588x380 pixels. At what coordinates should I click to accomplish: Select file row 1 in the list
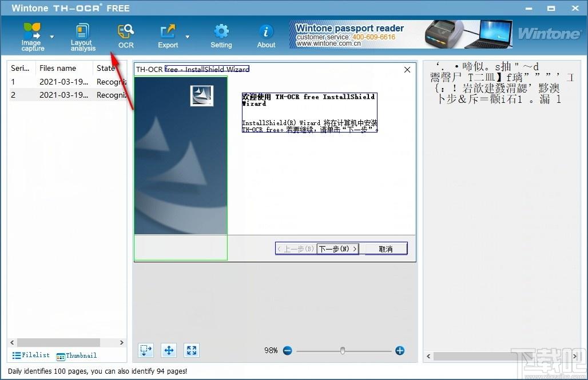click(67, 82)
